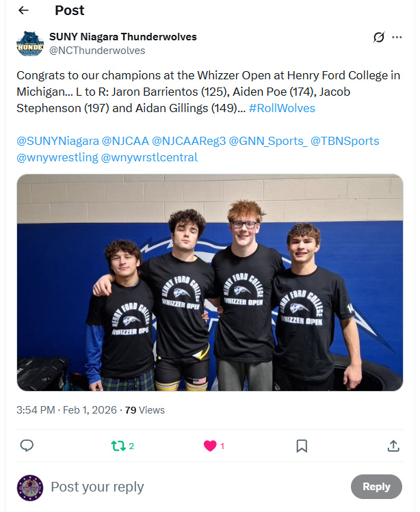Click the SUNY Niagara Thunderwolves avatar

[x=30, y=44]
